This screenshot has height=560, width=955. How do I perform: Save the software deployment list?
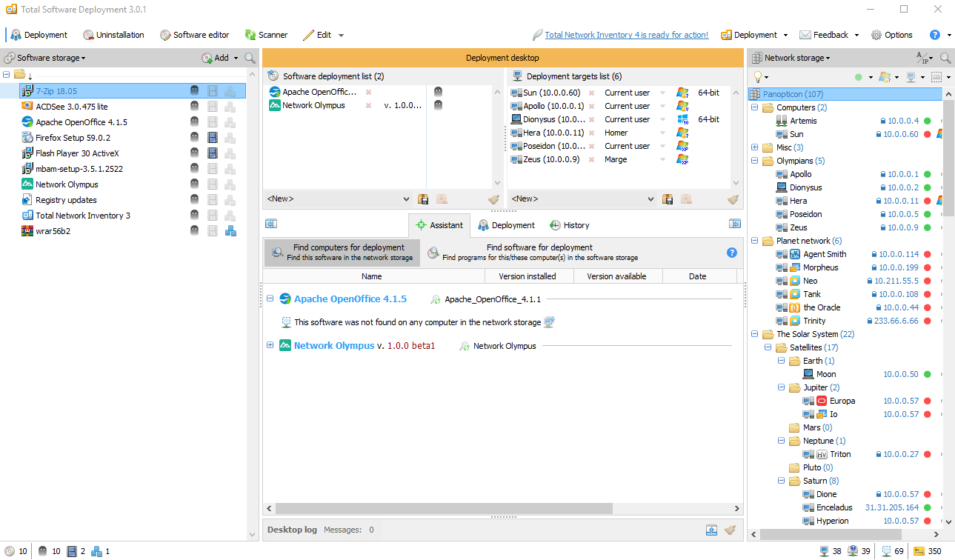click(x=423, y=199)
